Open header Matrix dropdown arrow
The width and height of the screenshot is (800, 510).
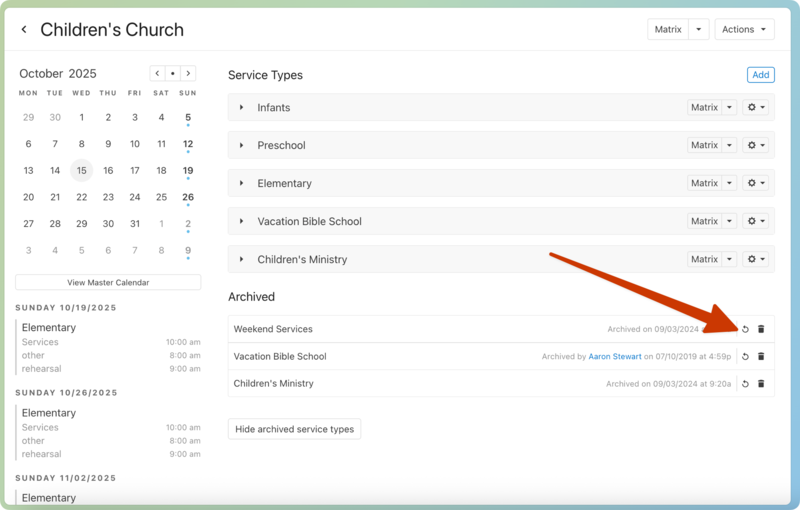[700, 30]
